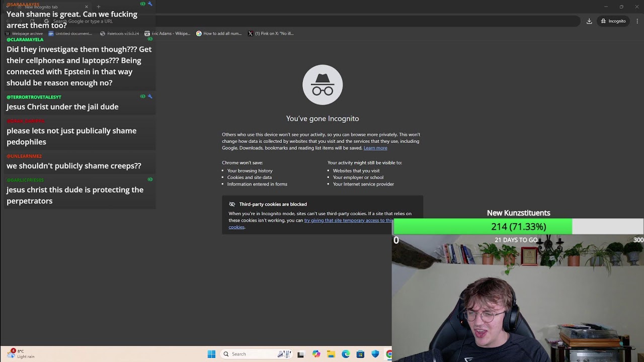The height and width of the screenshot is (362, 644).
Task: Click the green badge beside @GARLICFRIES85
Action: click(x=150, y=179)
